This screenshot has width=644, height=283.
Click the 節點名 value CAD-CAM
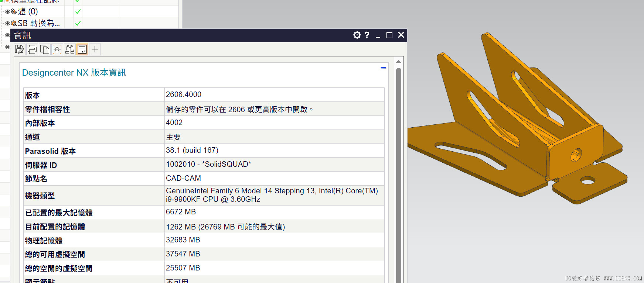pyautogui.click(x=183, y=178)
